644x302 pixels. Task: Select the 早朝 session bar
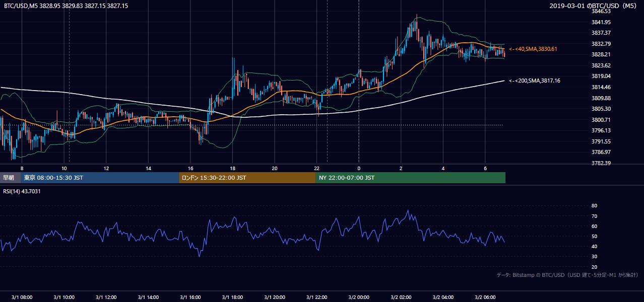tap(11, 178)
